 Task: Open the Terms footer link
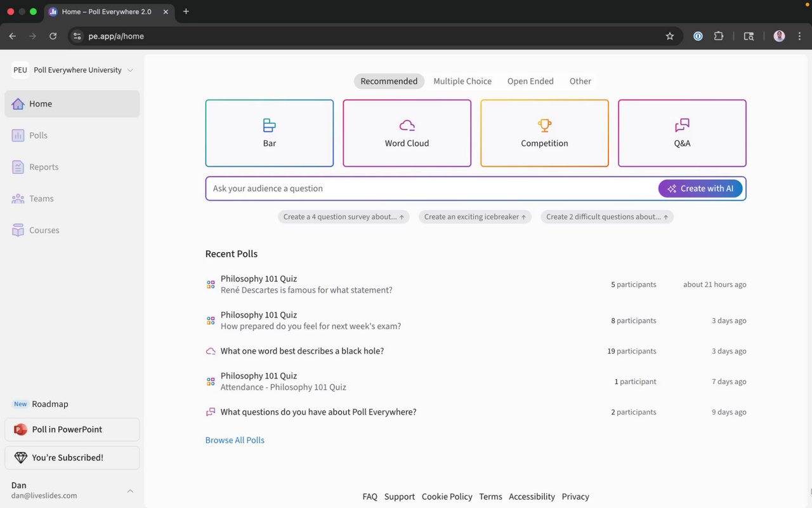[490, 497]
